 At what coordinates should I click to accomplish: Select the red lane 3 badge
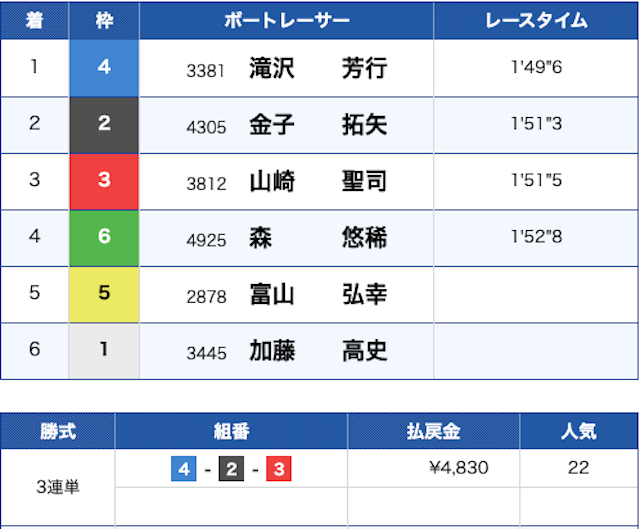pos(104,182)
